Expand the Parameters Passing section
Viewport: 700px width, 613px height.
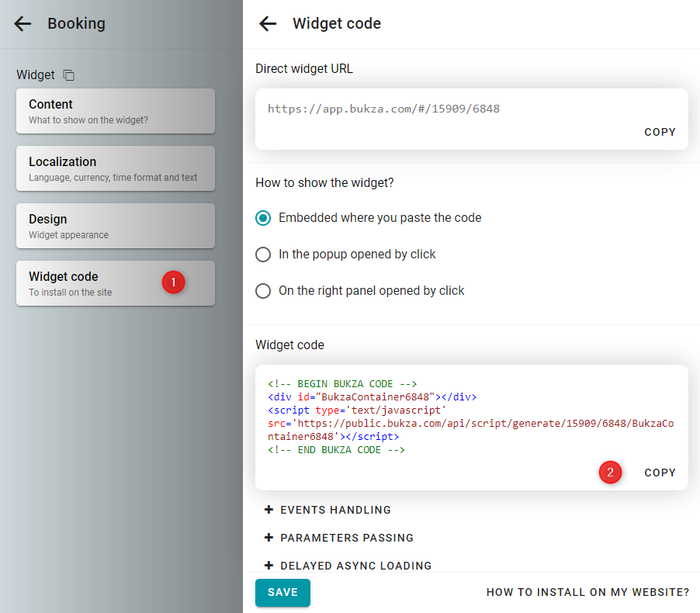(347, 538)
